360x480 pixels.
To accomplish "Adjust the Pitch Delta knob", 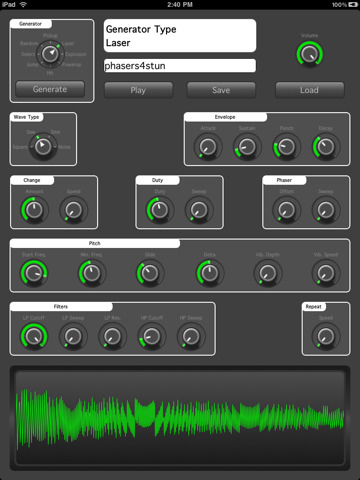I will coord(210,273).
